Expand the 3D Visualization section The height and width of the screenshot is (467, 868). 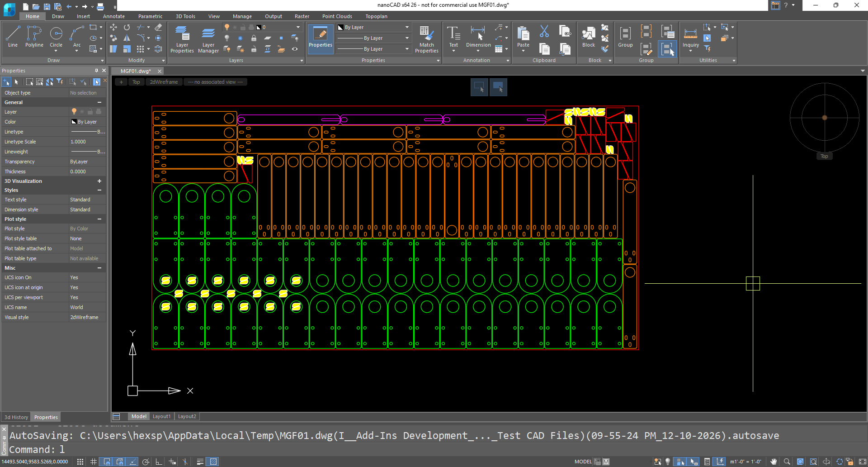pyautogui.click(x=99, y=181)
